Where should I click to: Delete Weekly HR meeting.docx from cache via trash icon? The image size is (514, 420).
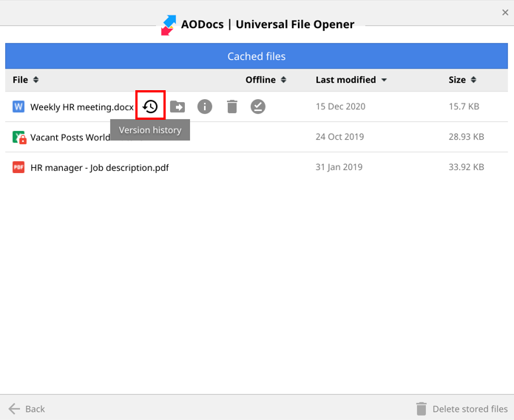point(232,106)
